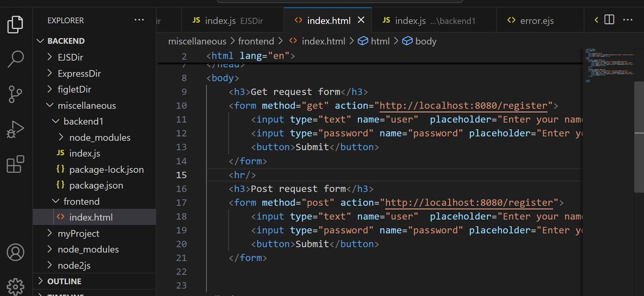Click line number 10 in gutter
The height and width of the screenshot is (296, 644).
pyautogui.click(x=181, y=105)
